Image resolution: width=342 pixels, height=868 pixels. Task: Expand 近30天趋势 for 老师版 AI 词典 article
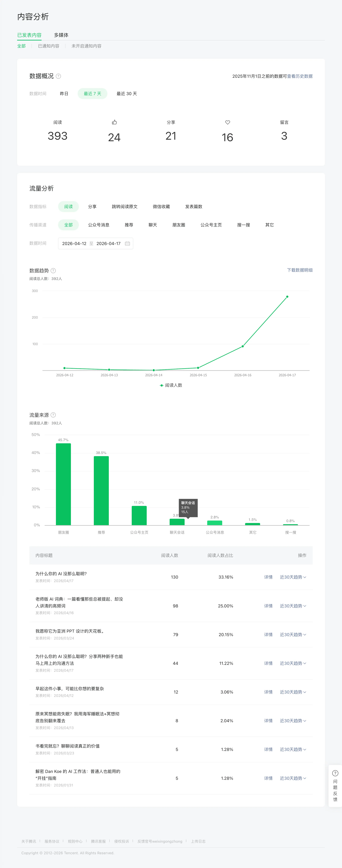point(293,606)
